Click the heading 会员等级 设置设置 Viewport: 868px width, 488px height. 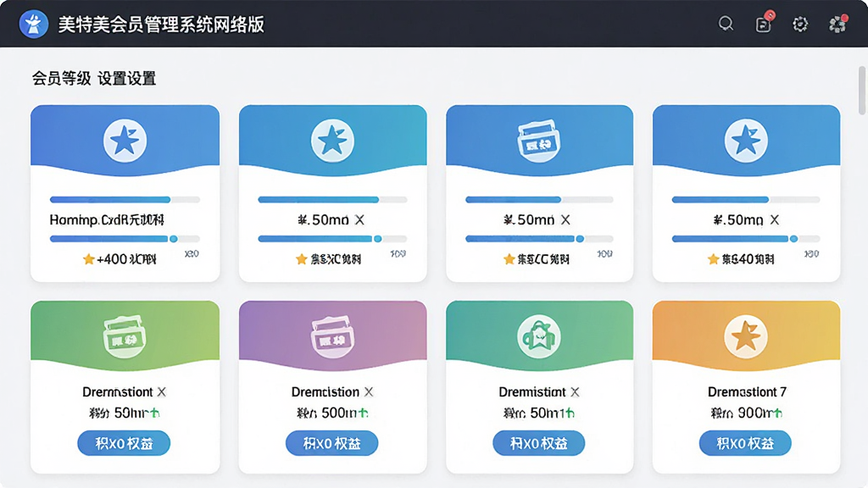(x=93, y=79)
